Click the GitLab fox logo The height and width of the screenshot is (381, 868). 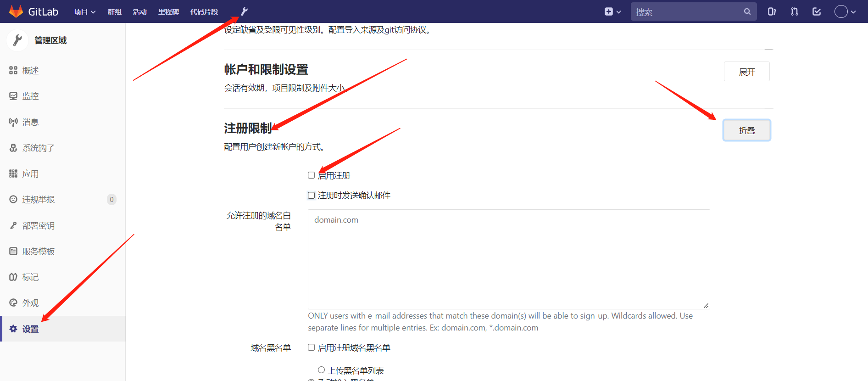(x=16, y=11)
